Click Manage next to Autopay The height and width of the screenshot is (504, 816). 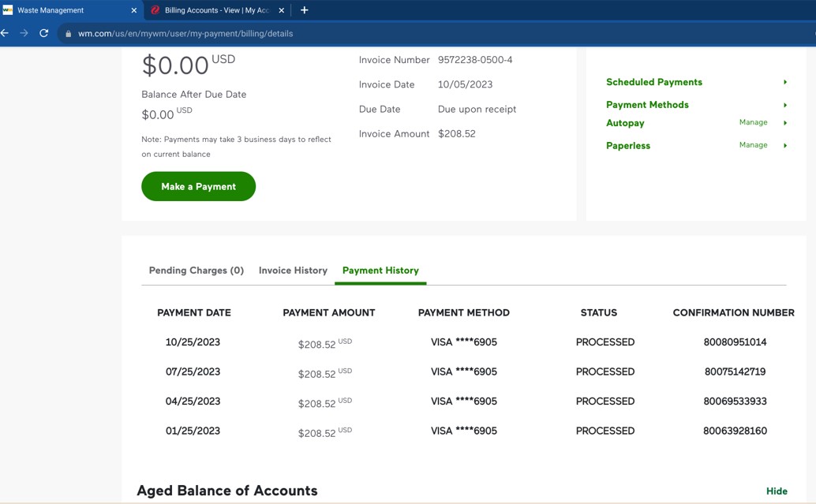[x=753, y=122]
